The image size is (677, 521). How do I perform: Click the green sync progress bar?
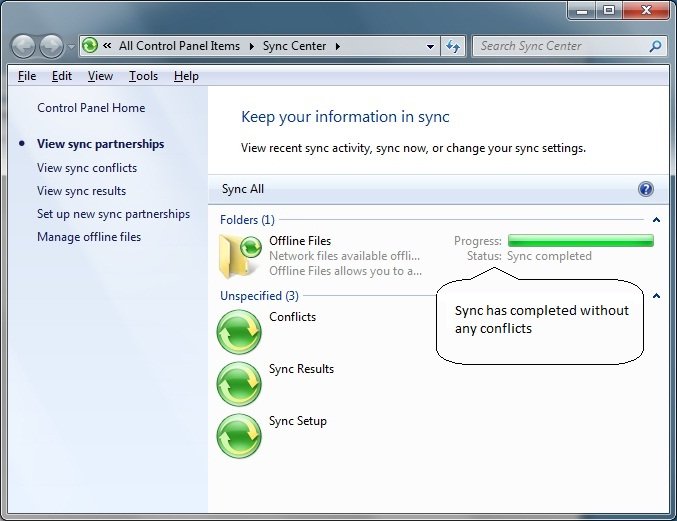pyautogui.click(x=580, y=241)
